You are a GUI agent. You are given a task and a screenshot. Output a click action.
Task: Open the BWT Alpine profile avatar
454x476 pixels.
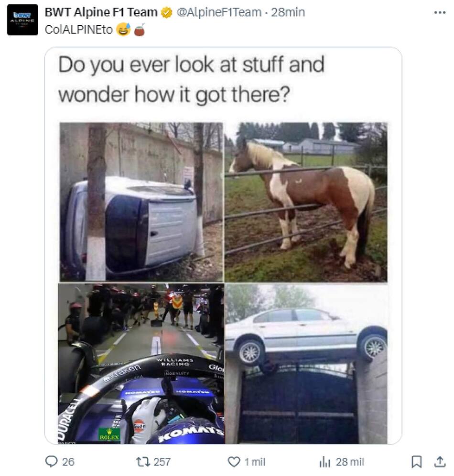tap(22, 20)
